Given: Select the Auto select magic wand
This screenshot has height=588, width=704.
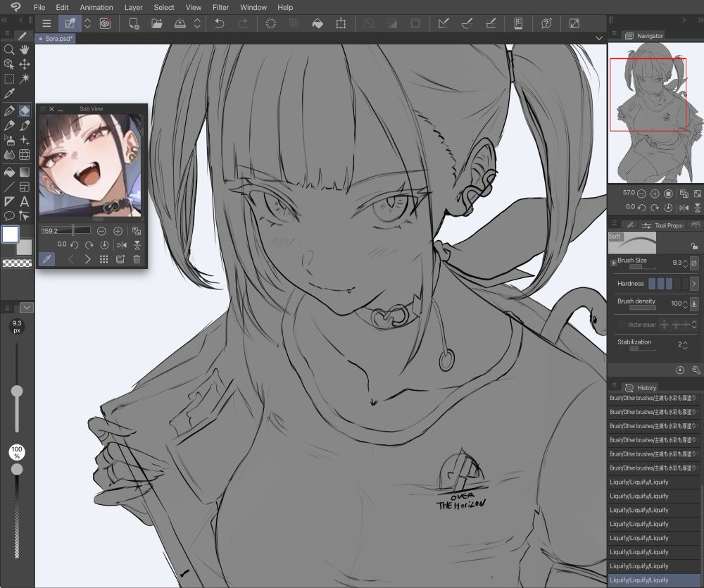Looking at the screenshot, I should 25,79.
